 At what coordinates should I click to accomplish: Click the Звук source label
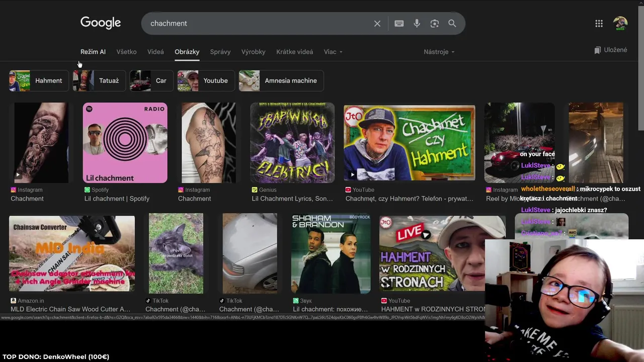306,301
